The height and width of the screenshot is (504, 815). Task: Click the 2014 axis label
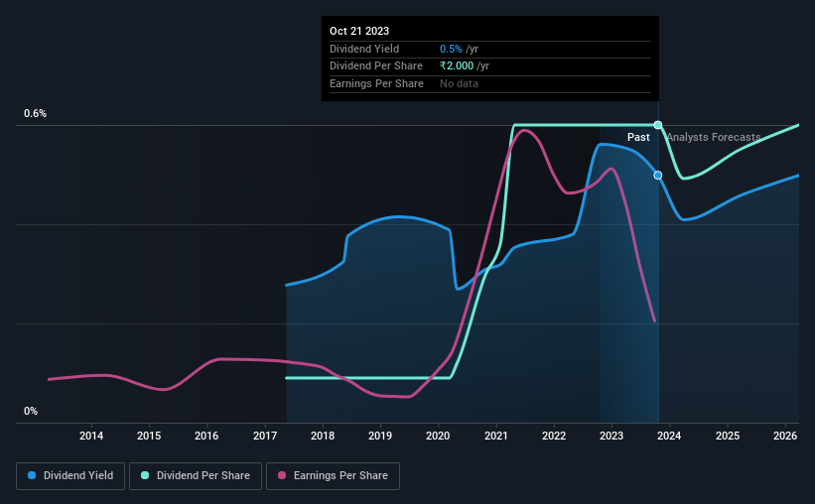(x=91, y=436)
